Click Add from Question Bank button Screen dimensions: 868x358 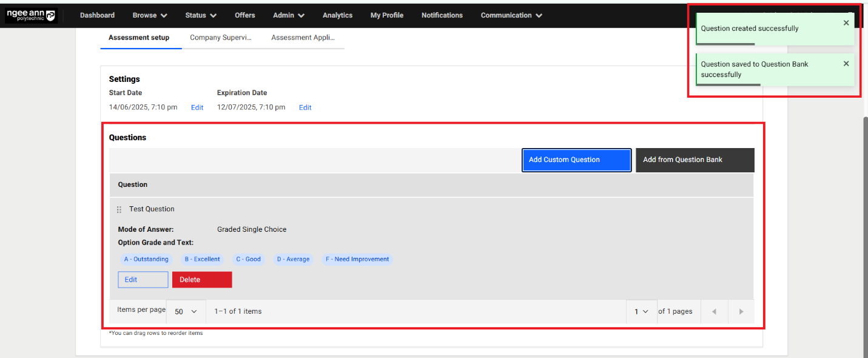pos(695,160)
